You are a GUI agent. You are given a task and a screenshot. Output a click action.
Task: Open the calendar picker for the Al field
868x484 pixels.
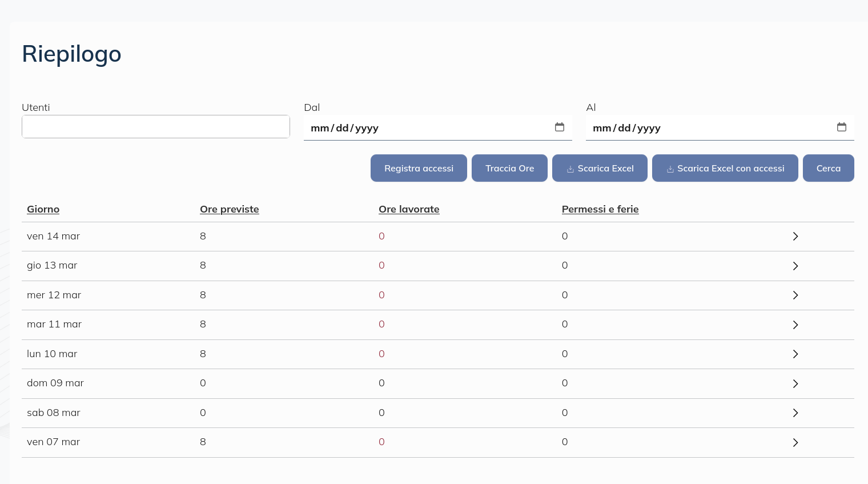[842, 127]
